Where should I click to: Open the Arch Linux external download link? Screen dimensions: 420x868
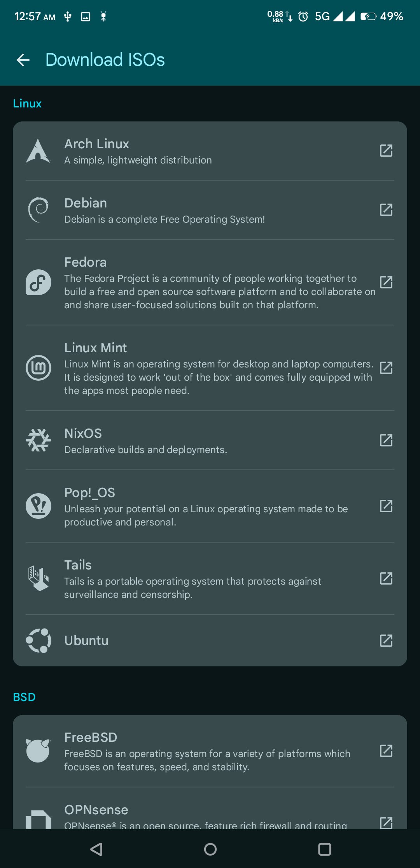point(386,151)
